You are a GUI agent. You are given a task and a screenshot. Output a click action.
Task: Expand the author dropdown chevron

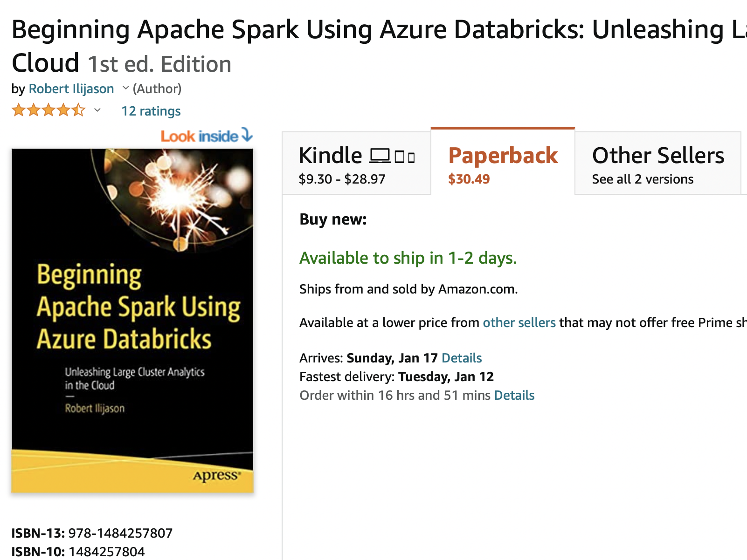point(125,88)
